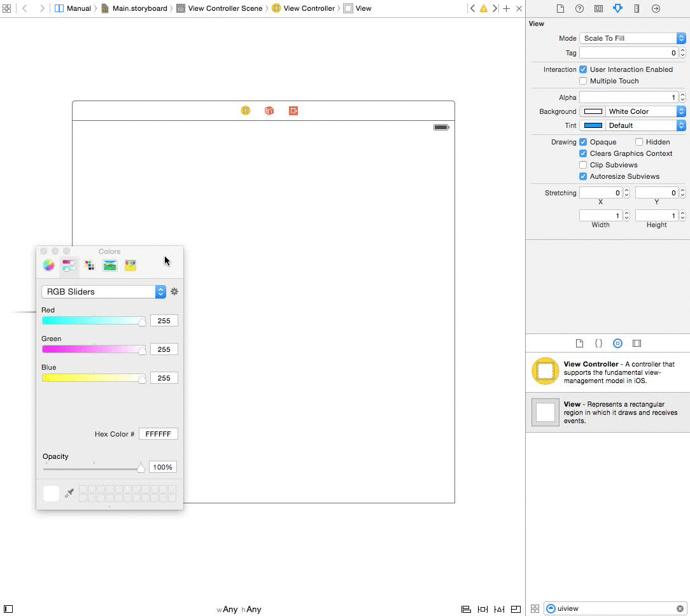Show the Attributes inspector
This screenshot has height=616, width=690.
click(618, 8)
